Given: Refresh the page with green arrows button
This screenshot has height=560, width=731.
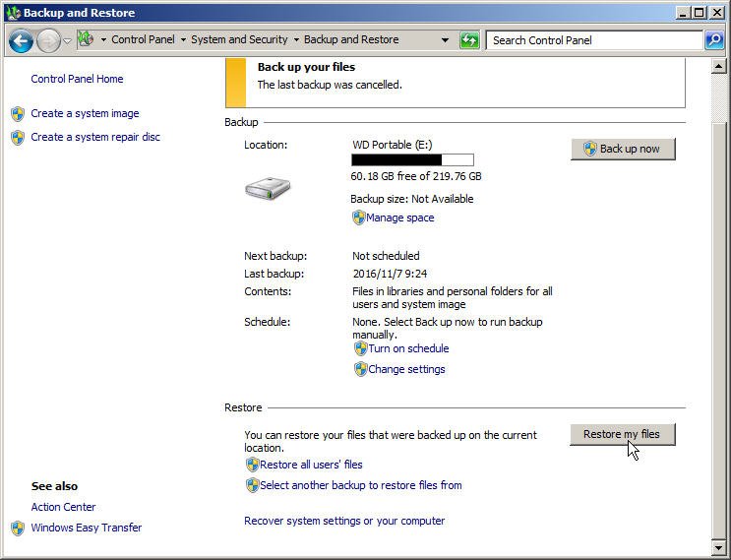Looking at the screenshot, I should [x=469, y=40].
